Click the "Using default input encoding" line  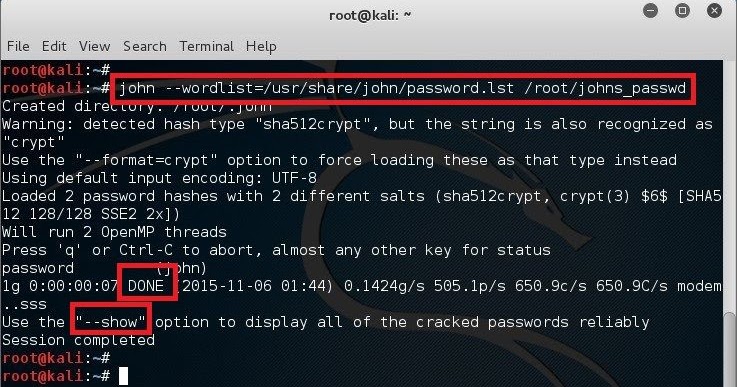(159, 178)
